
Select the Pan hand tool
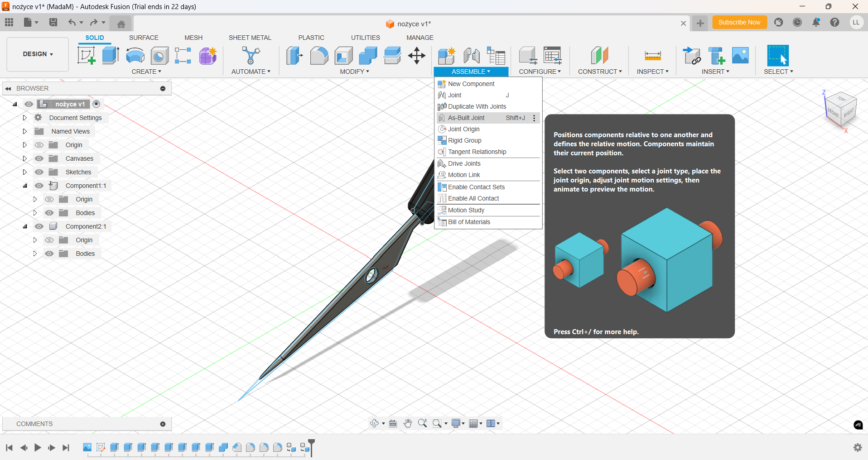coord(408,423)
